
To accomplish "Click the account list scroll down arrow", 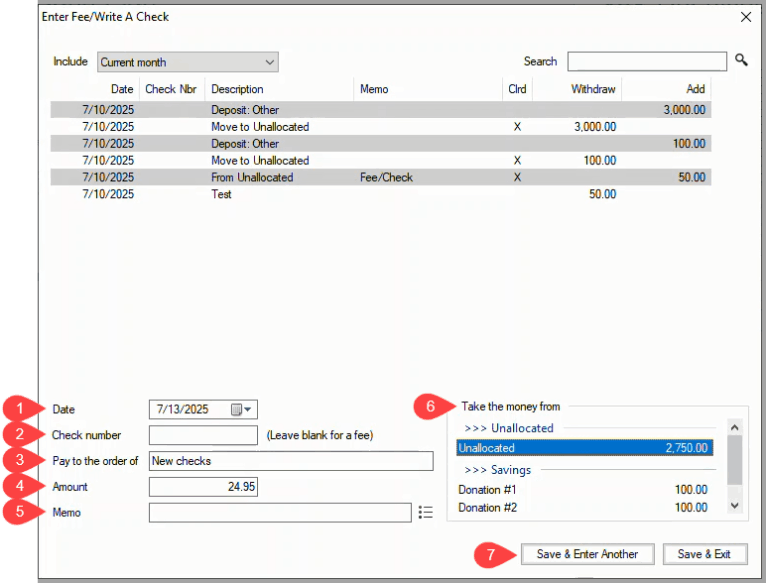I will [x=734, y=505].
